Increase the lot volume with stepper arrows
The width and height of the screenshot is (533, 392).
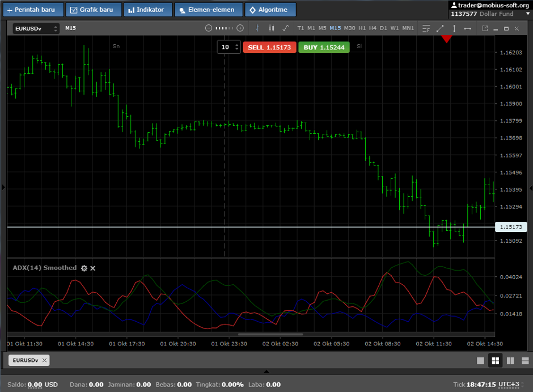236,45
